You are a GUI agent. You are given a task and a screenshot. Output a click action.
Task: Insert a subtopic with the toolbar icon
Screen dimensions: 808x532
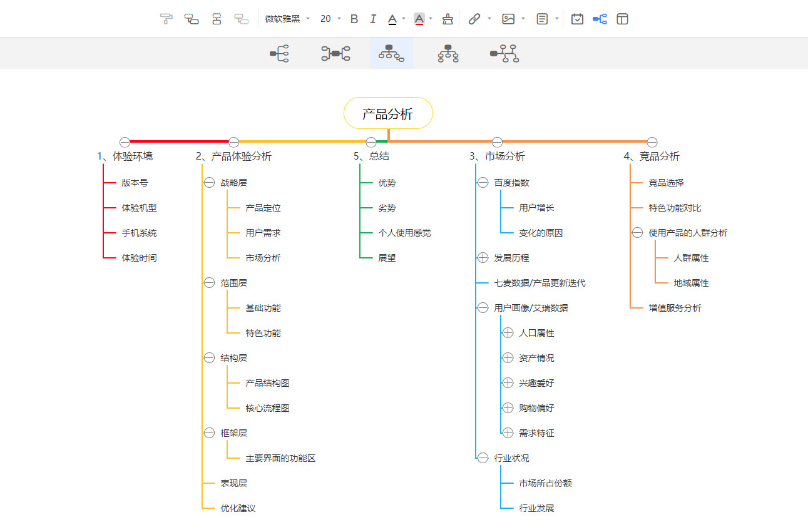point(192,19)
